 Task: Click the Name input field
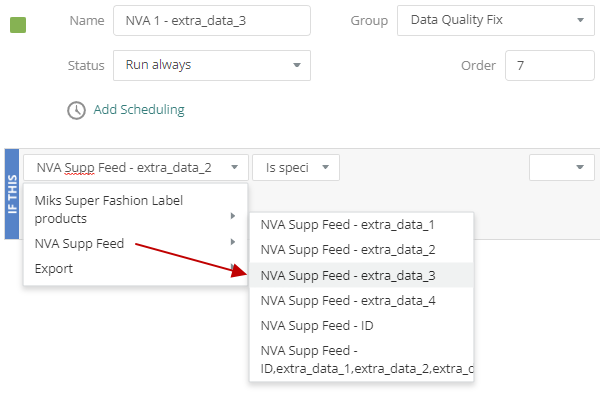point(212,21)
